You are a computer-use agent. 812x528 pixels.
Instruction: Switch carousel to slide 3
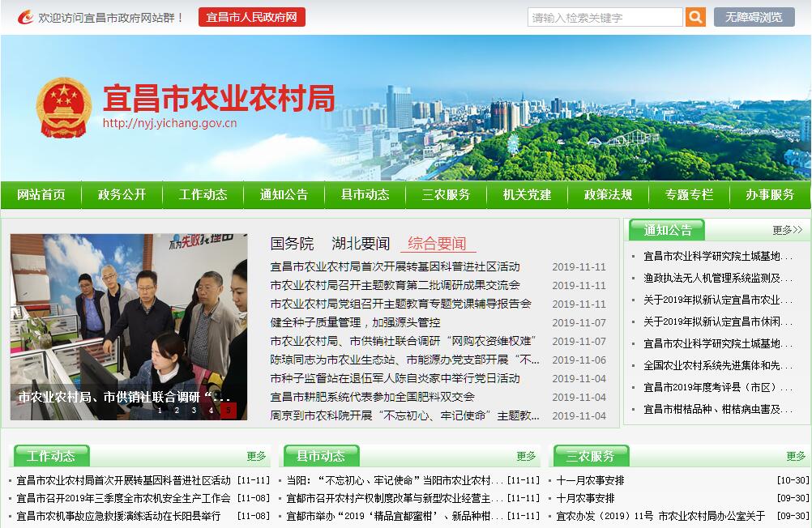[x=194, y=411]
